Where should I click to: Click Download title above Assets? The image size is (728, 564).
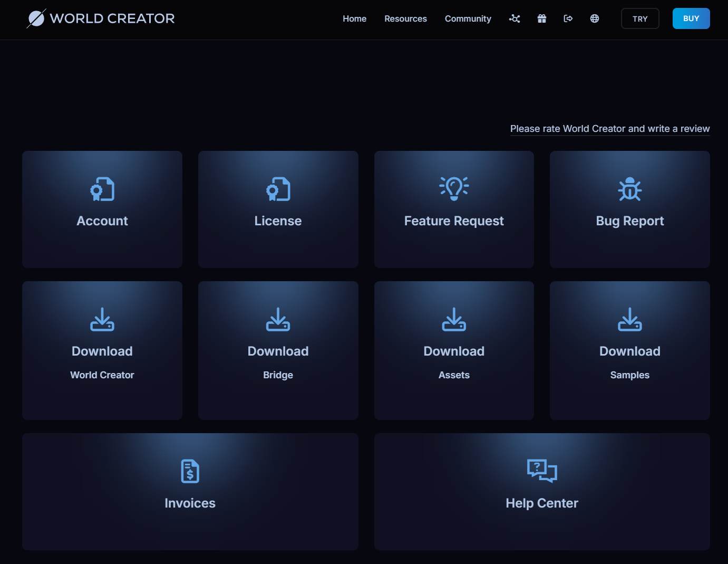click(x=454, y=351)
